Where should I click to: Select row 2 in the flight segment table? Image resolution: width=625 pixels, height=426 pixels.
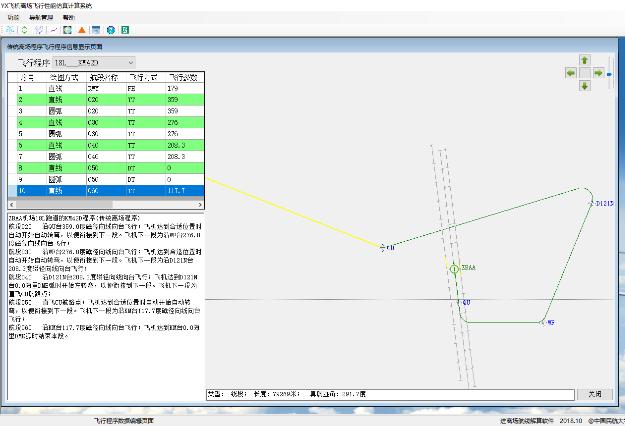tap(100, 101)
